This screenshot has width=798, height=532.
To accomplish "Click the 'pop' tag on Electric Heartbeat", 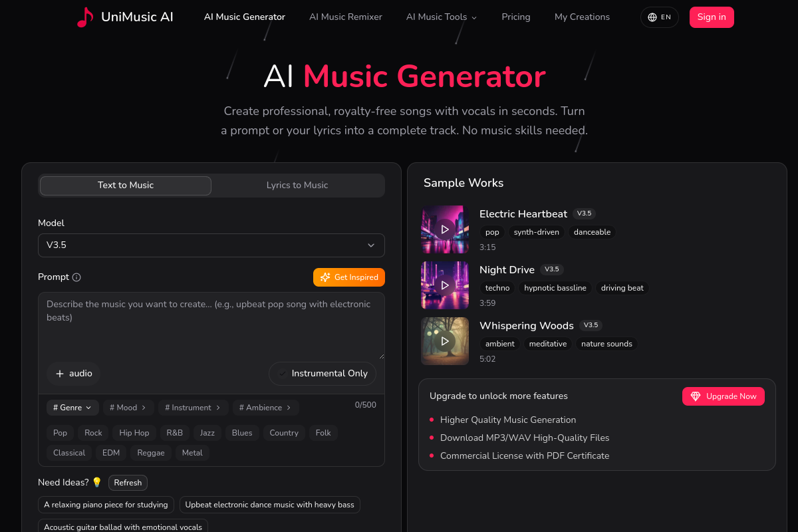I will click(x=492, y=232).
